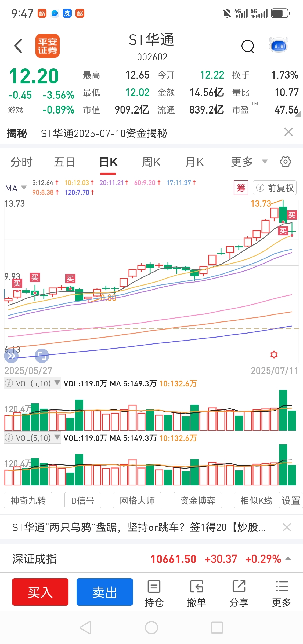Tap Android recent apps button
303x644 pixels.
point(217,628)
